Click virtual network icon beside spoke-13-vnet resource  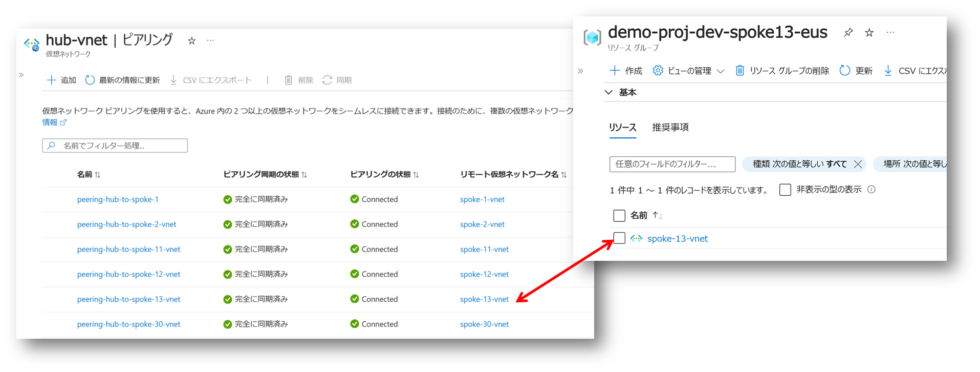[x=636, y=238]
